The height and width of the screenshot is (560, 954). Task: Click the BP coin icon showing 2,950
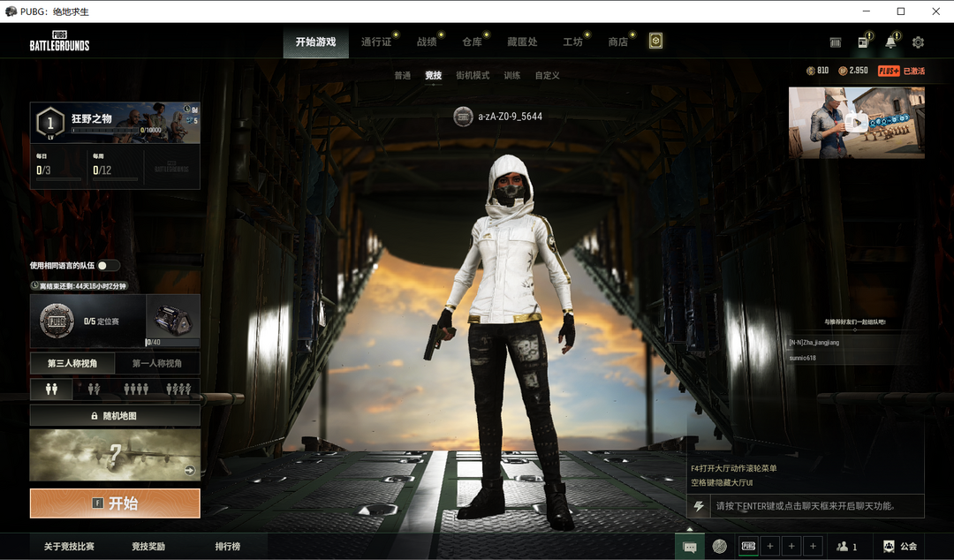tap(843, 71)
